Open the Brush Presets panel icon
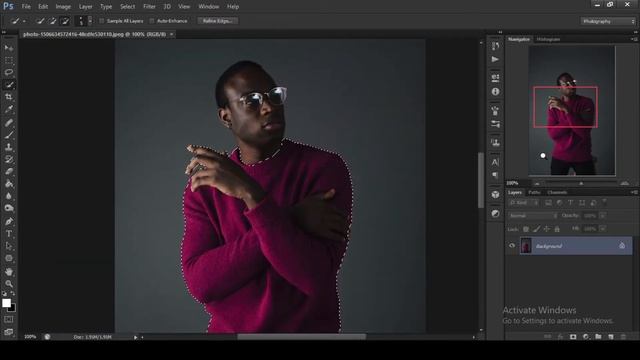This screenshot has width=640, height=360. click(x=495, y=110)
